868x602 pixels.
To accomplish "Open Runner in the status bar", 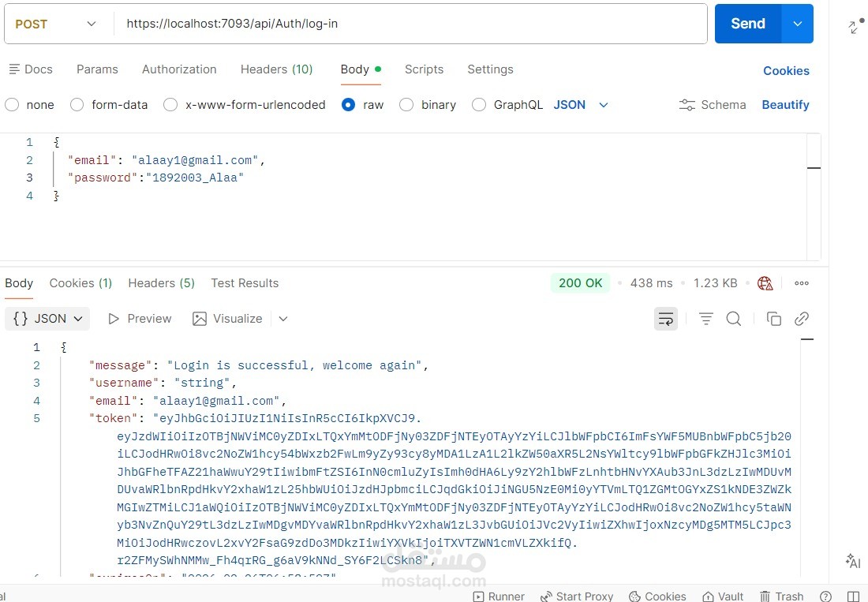I will point(499,596).
